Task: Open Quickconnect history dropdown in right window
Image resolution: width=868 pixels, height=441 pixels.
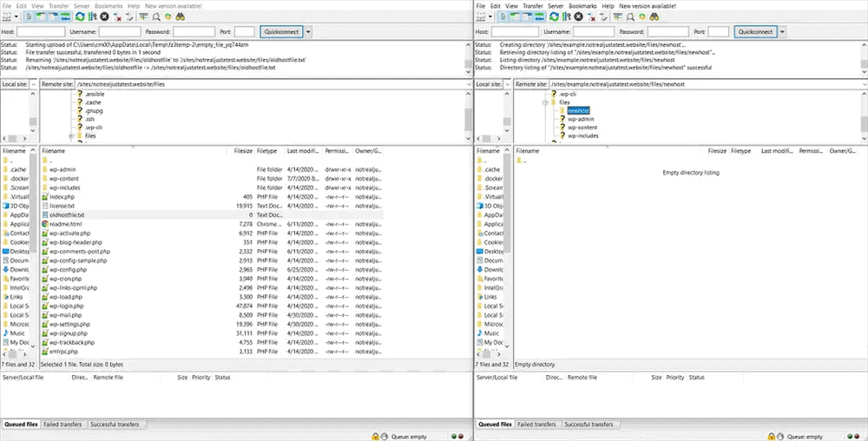Action: 783,31
